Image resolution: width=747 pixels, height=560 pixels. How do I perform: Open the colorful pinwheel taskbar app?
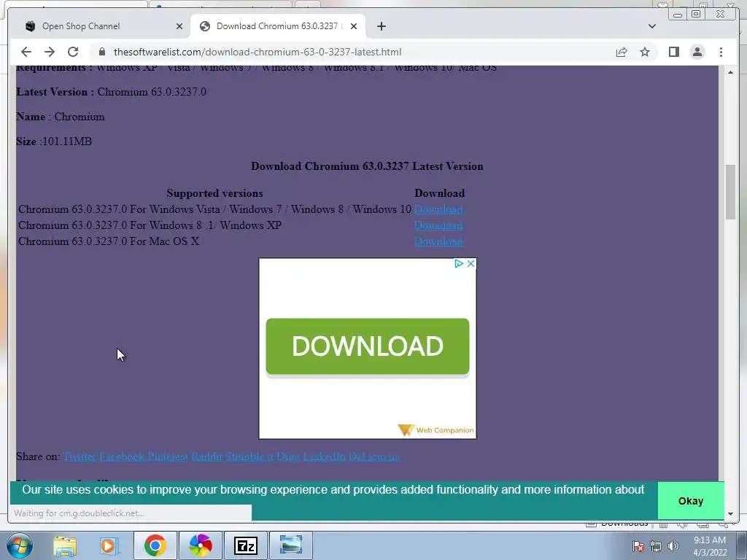tap(201, 545)
